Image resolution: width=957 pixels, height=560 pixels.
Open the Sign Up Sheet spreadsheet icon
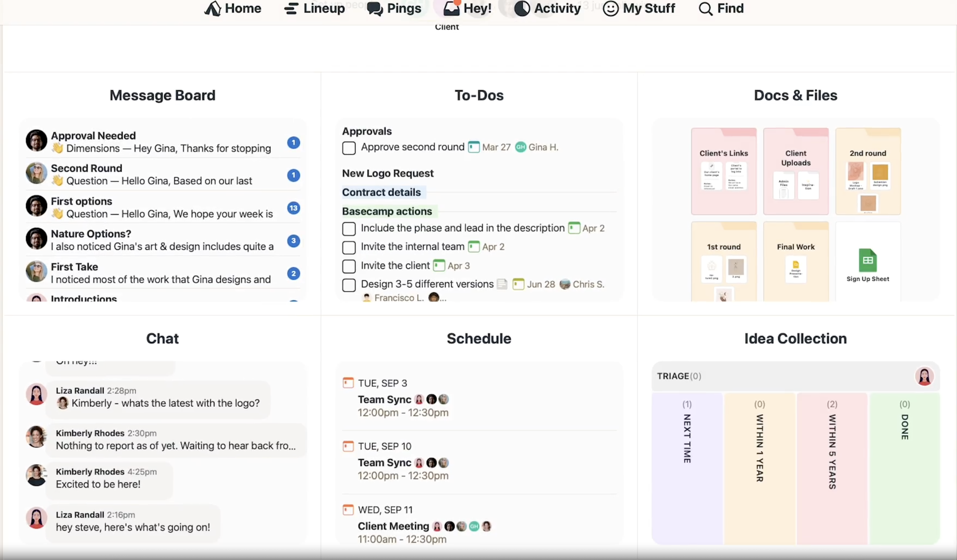868,260
